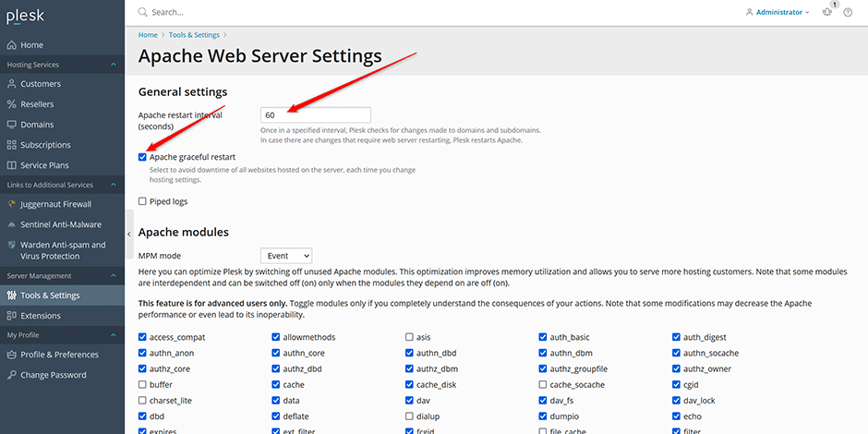The height and width of the screenshot is (434, 868).
Task: Click the Sentinel Anti-Malware sidebar icon
Action: pos(12,224)
